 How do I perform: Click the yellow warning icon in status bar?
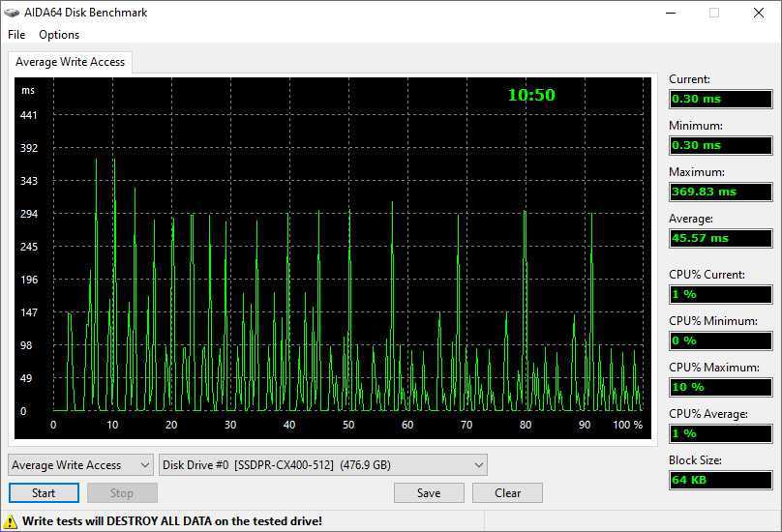pyautogui.click(x=12, y=520)
